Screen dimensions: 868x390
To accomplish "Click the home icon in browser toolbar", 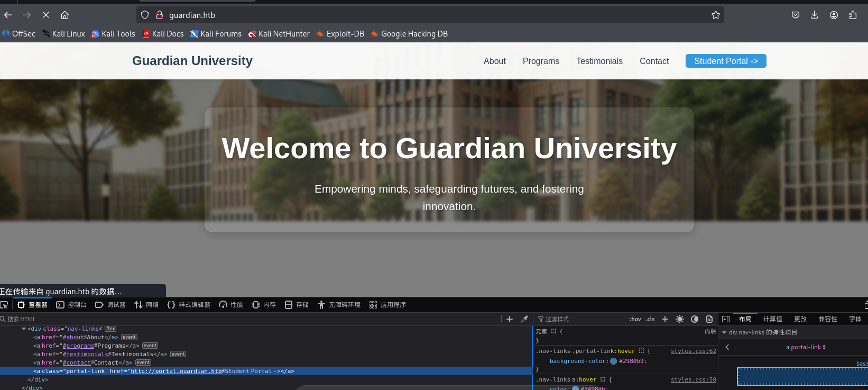I will (x=65, y=15).
